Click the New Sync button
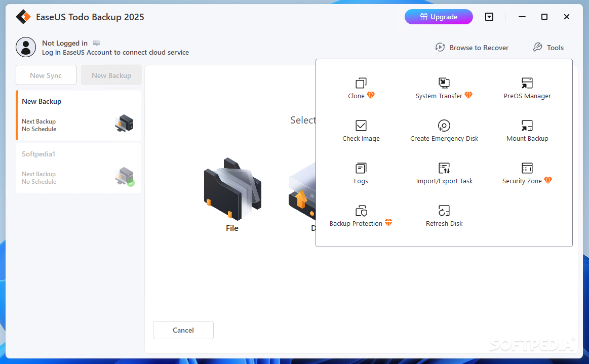The width and height of the screenshot is (589, 364). coord(46,75)
